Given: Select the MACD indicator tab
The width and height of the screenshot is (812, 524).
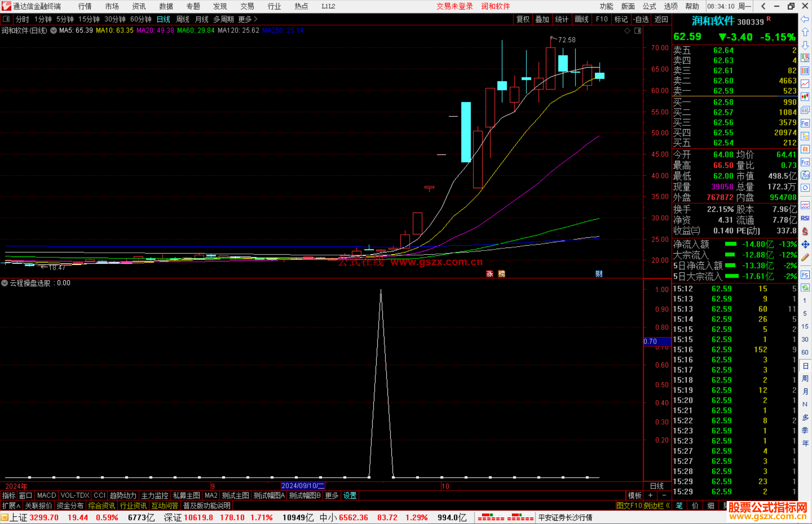Looking at the screenshot, I should point(47,495).
